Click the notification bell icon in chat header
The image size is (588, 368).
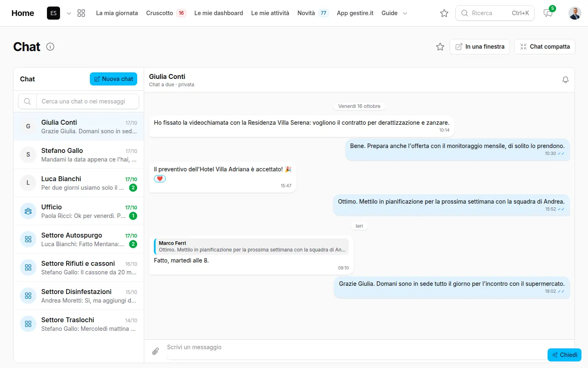pyautogui.click(x=566, y=80)
